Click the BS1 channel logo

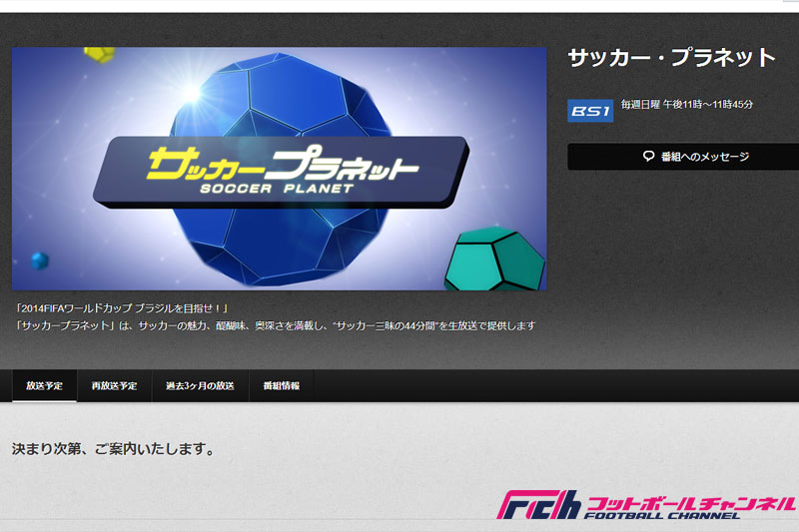590,111
